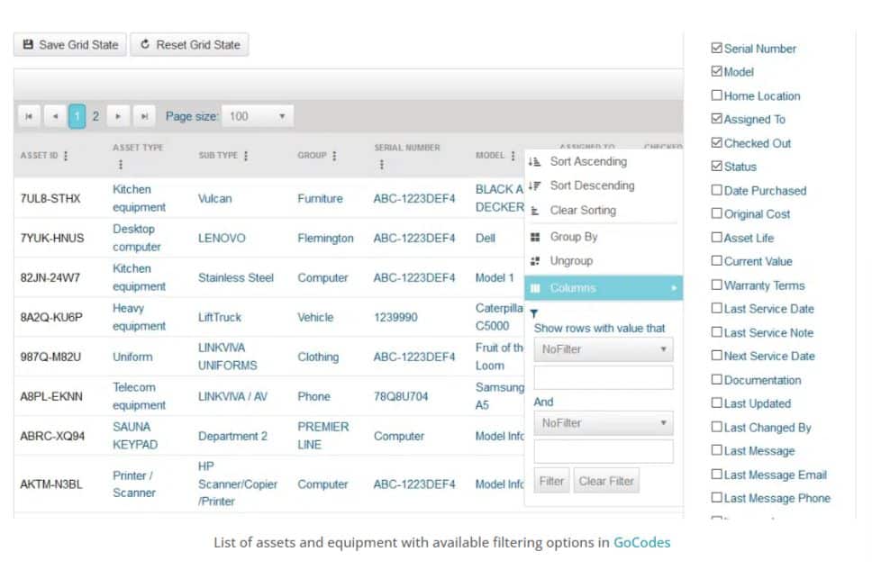Advance to the next page
872x588 pixels.
coord(118,115)
